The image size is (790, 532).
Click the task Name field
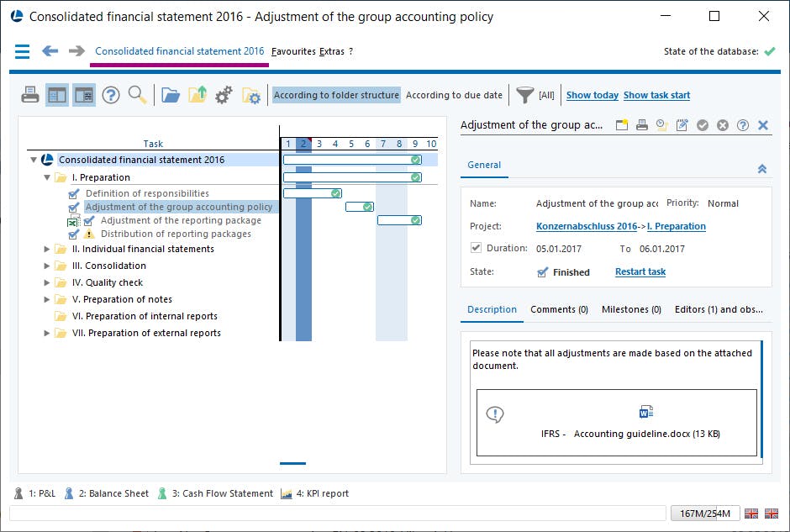597,203
